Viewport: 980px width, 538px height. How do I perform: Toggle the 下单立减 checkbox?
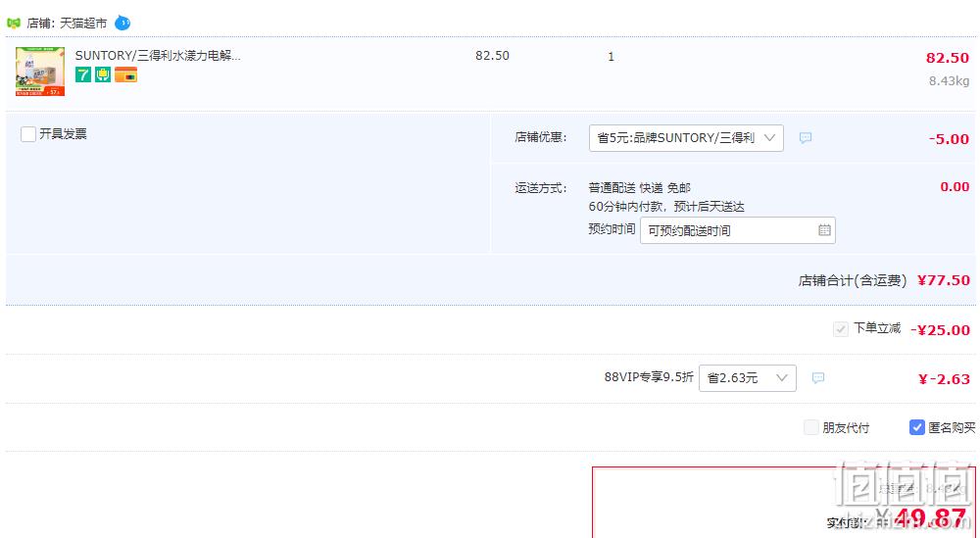pyautogui.click(x=841, y=328)
